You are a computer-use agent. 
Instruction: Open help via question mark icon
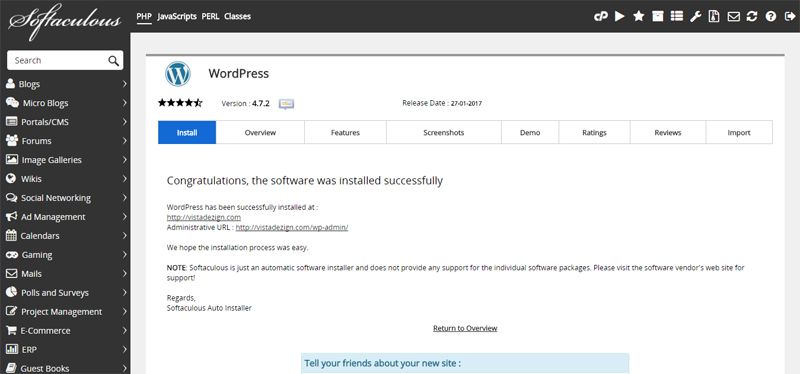[x=770, y=16]
